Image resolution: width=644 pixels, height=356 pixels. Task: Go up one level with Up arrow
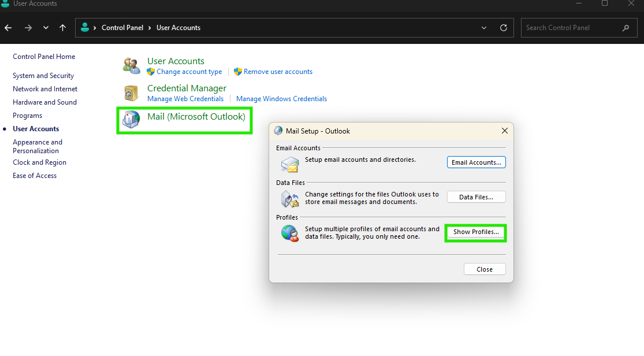pos(62,28)
